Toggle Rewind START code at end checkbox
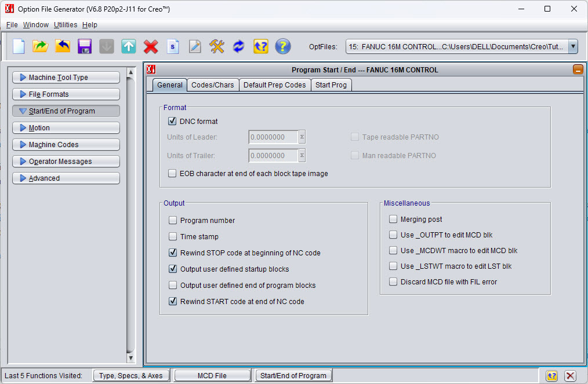 [x=172, y=301]
